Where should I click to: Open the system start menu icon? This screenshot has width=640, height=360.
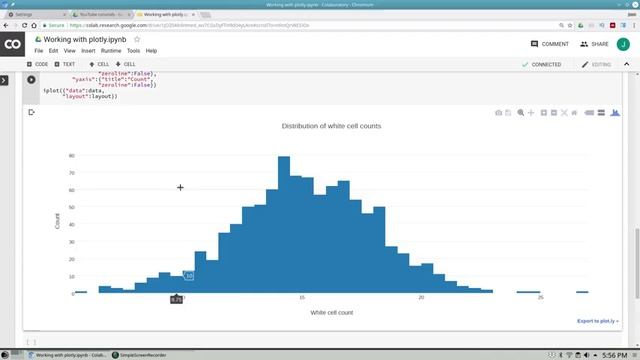[x=4, y=355]
